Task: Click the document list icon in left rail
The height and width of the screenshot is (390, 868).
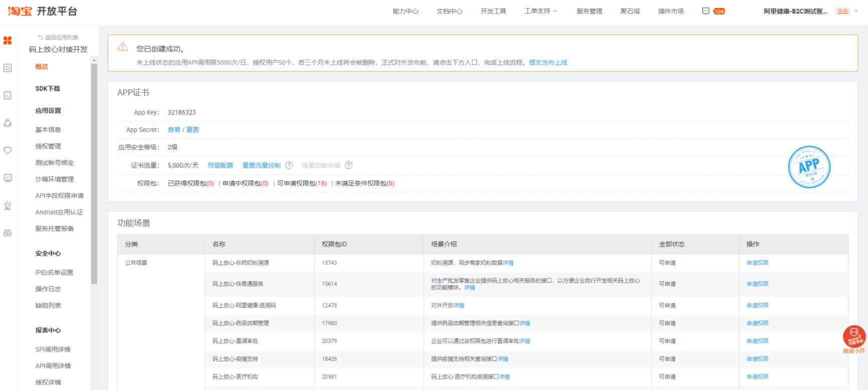Action: click(8, 95)
